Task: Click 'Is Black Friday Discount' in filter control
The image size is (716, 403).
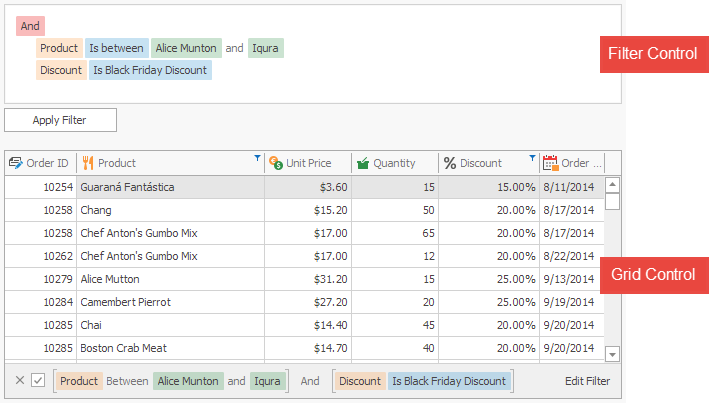Action: tap(150, 70)
